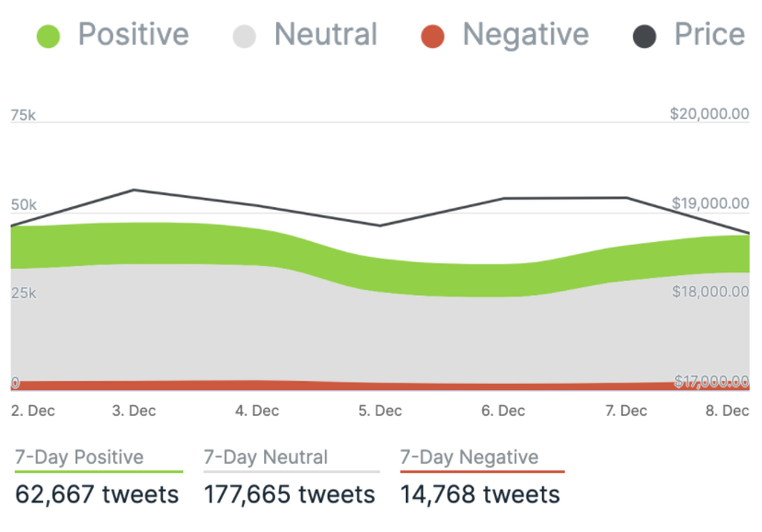Screen dimensions: 762x532
Task: Click the 14,768 tweets count
Action: (479, 494)
